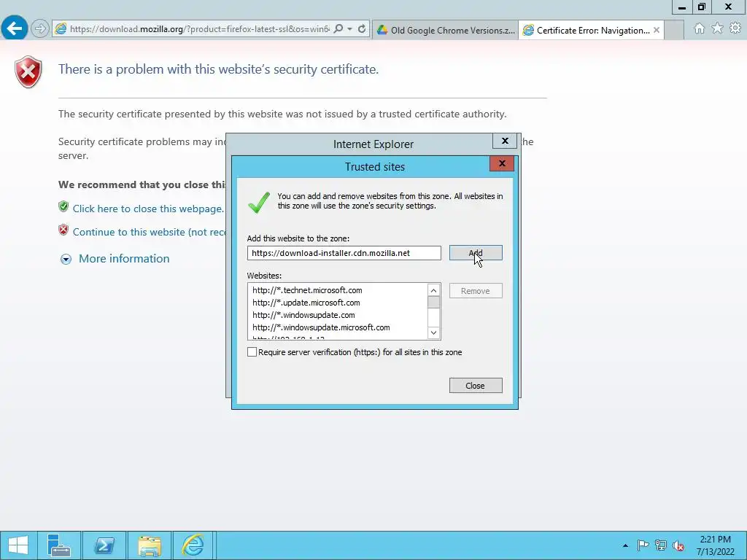Close Trusted sites dialog with red X
Image resolution: width=747 pixels, height=560 pixels.
(x=502, y=163)
